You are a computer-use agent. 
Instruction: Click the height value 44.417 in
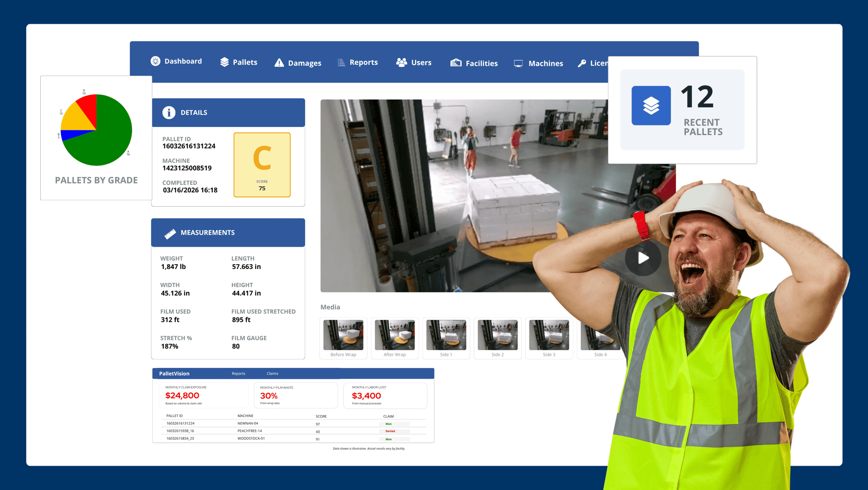point(246,293)
